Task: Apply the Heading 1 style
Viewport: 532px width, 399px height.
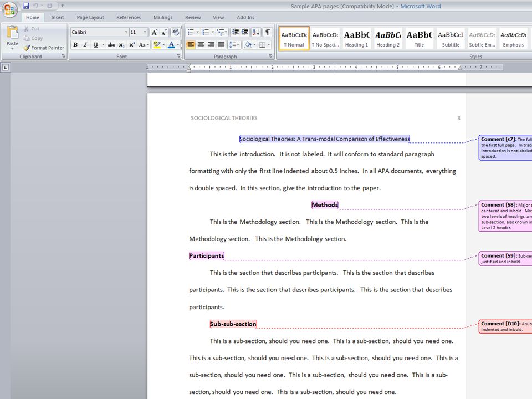Action: [x=356, y=39]
